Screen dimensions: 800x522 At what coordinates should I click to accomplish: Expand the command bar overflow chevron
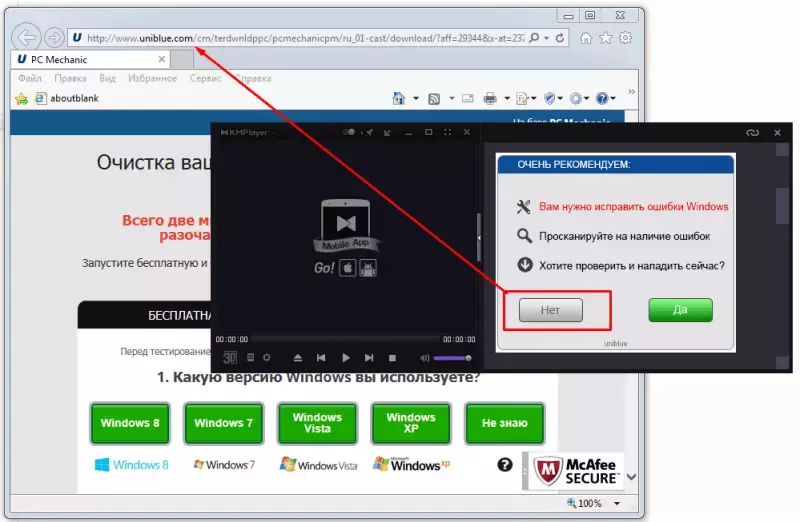point(632,91)
